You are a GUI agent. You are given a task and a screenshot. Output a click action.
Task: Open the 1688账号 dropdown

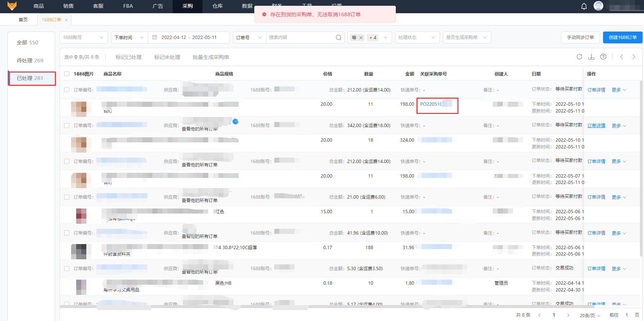84,37
